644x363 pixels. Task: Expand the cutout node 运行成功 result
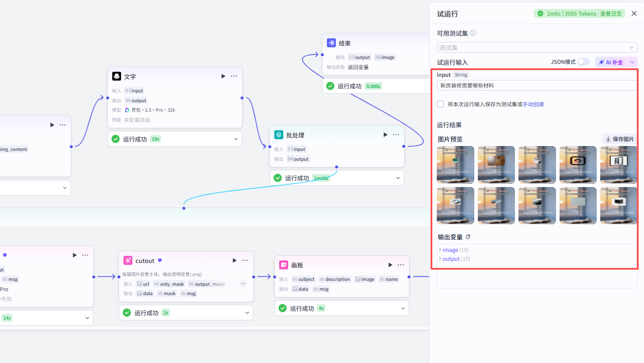click(x=247, y=313)
